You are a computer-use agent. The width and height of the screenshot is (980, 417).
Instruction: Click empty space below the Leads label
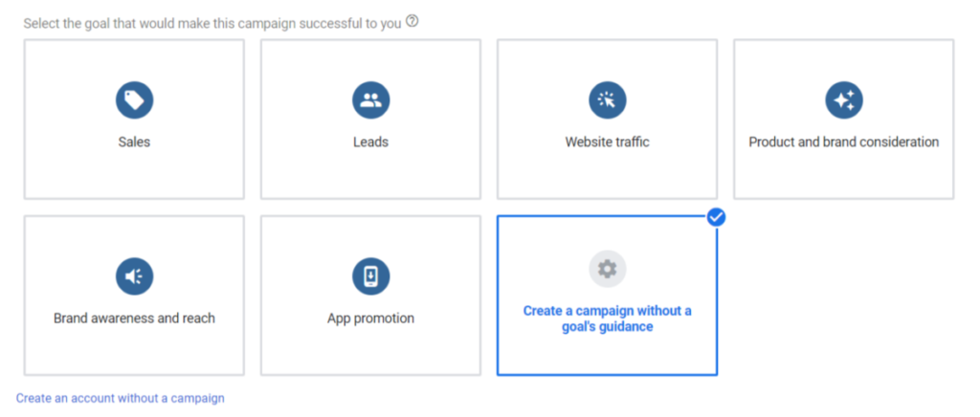click(x=370, y=177)
